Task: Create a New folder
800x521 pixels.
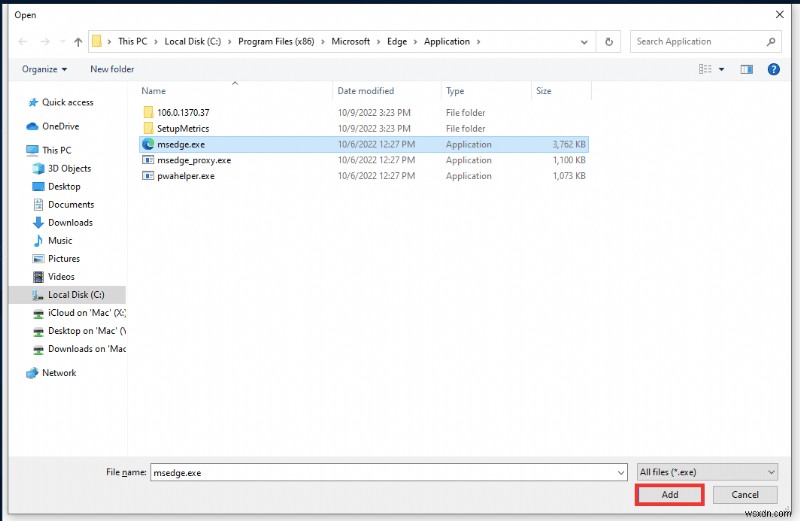Action: pyautogui.click(x=112, y=69)
